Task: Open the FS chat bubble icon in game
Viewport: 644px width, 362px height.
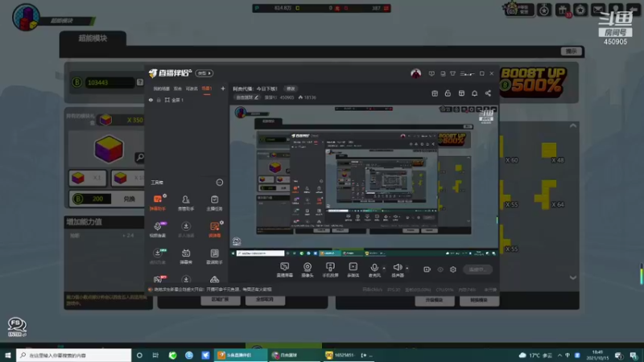Action: (x=17, y=327)
